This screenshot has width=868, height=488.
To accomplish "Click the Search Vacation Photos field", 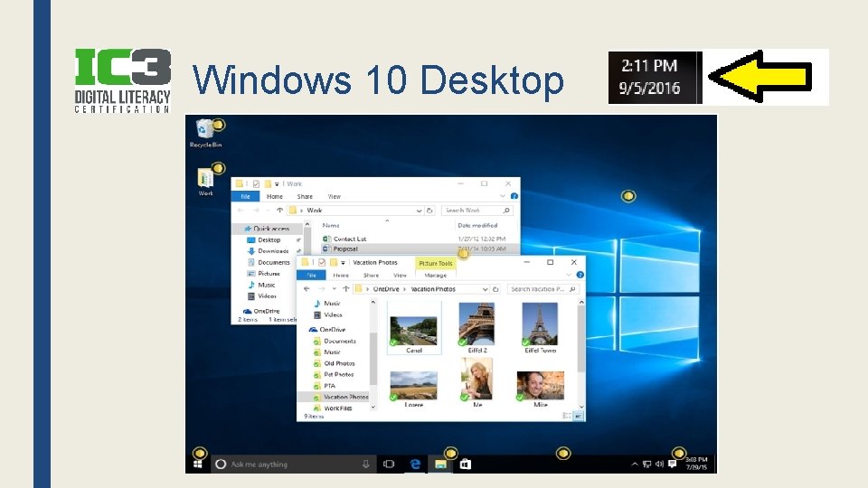I will (x=543, y=289).
